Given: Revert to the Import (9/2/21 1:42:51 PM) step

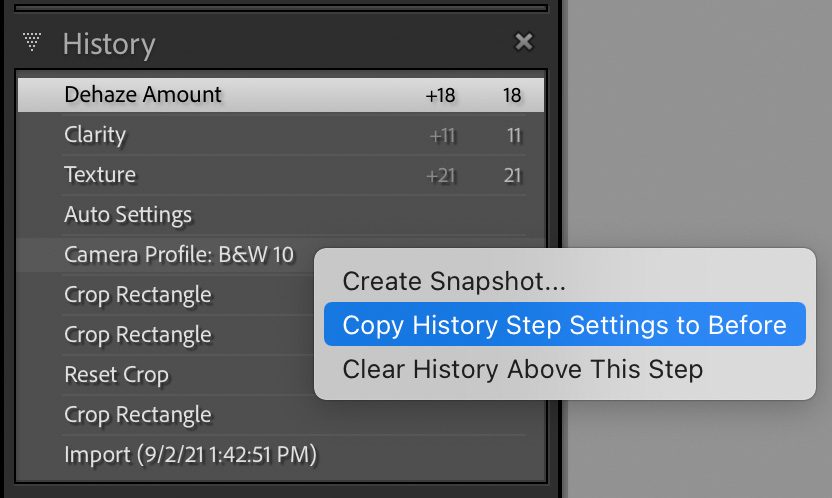Looking at the screenshot, I should tap(281, 455).
